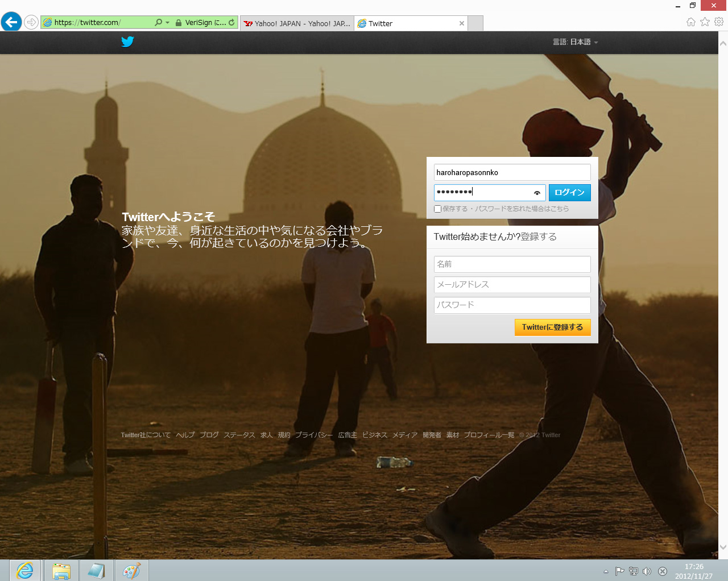This screenshot has width=728, height=581.
Task: Click the page scrollbar up arrow
Action: (723, 43)
